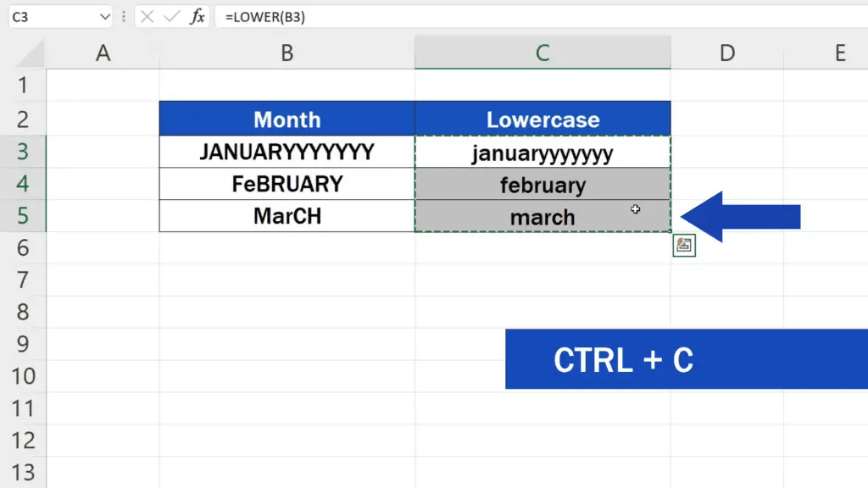Click the lowercase march cell
Viewport: 868px width, 488px height.
click(x=542, y=216)
